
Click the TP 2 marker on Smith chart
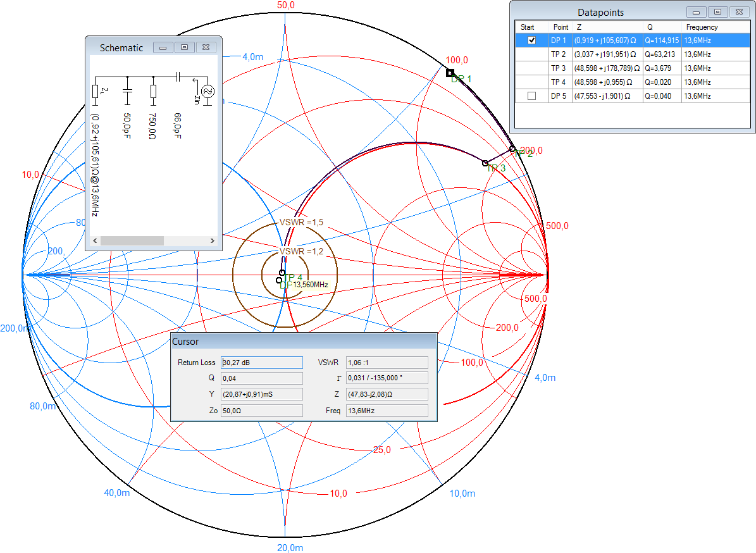coord(512,149)
